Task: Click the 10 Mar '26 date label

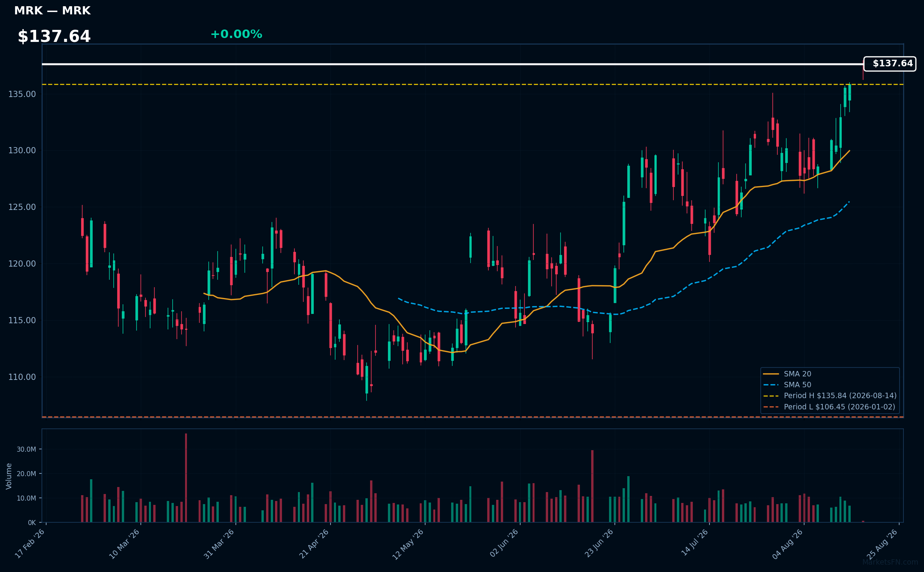Action: point(124,544)
